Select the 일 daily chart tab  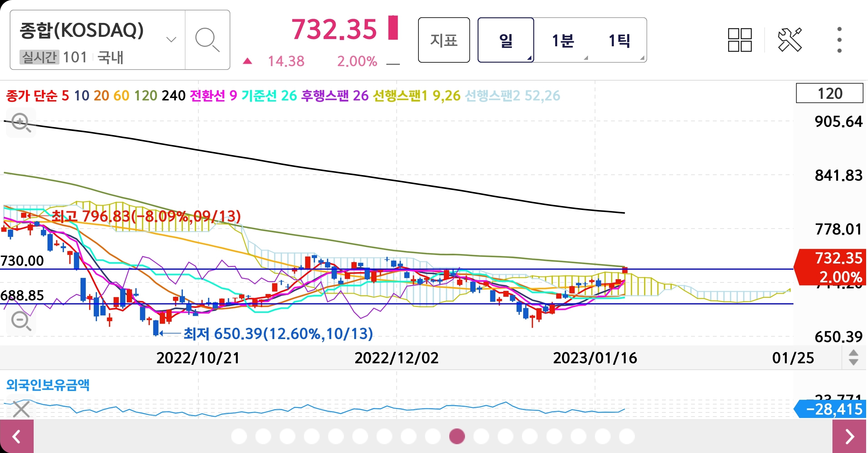coord(506,40)
